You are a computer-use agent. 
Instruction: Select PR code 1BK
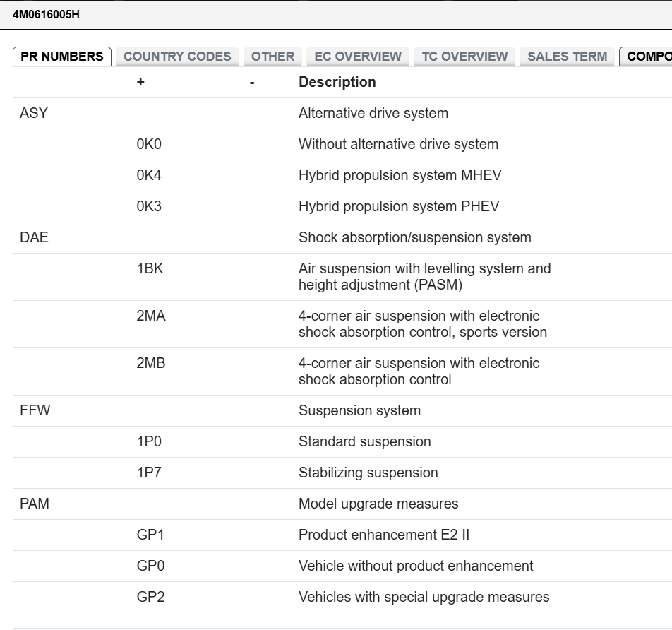(150, 268)
